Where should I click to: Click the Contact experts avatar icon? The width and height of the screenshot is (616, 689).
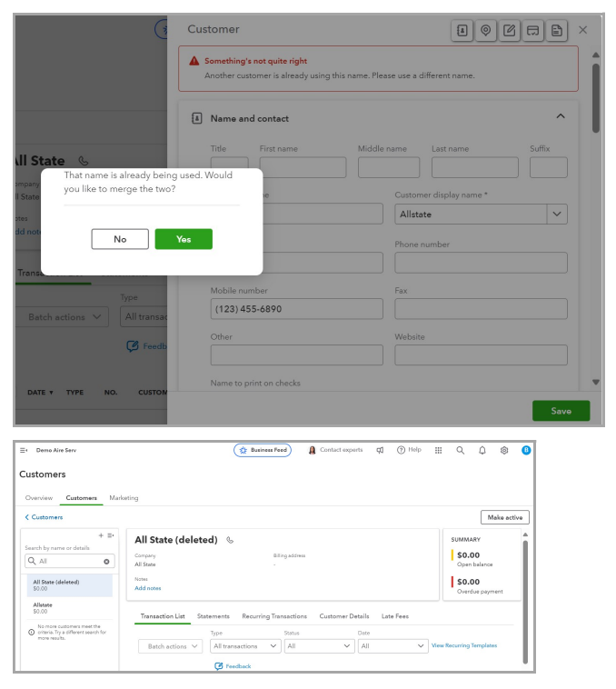(x=313, y=450)
